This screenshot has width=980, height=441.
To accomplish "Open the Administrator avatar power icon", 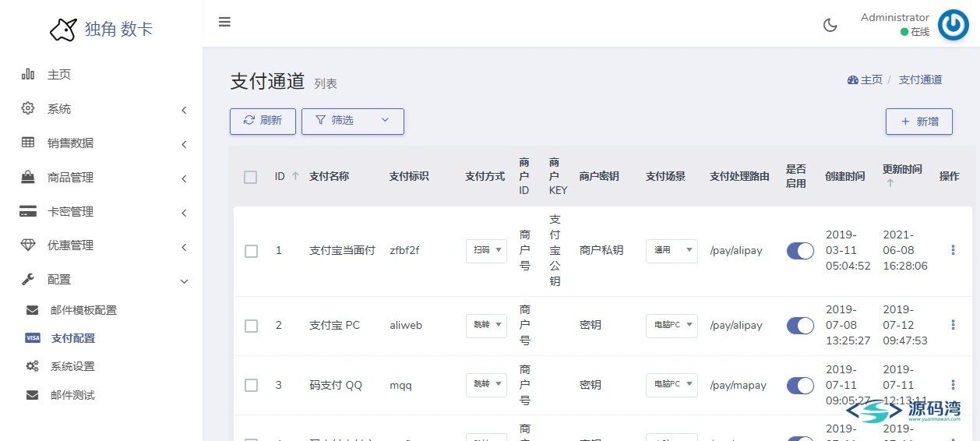I will coord(953,25).
